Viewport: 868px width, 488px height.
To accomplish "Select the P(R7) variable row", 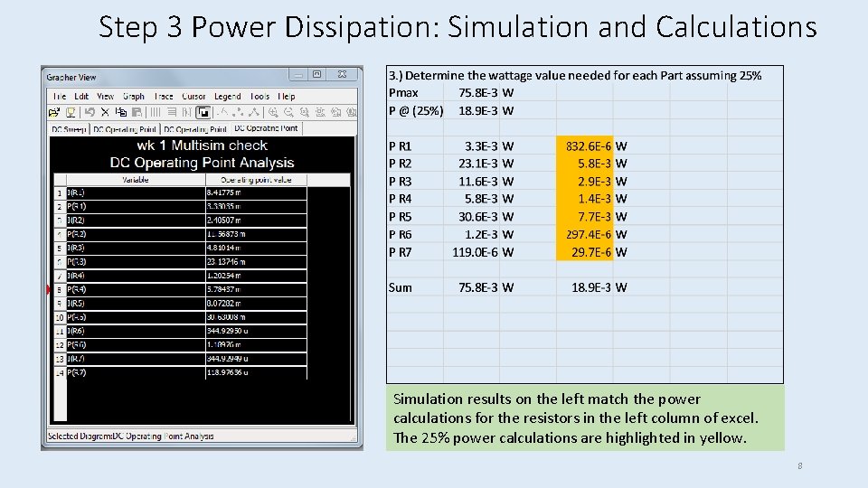I will click(136, 372).
